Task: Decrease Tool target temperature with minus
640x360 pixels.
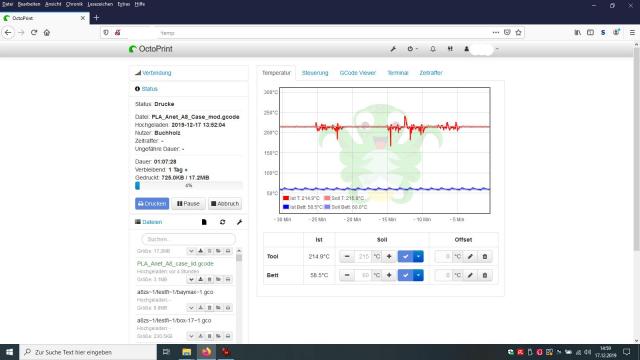Action: click(347, 256)
